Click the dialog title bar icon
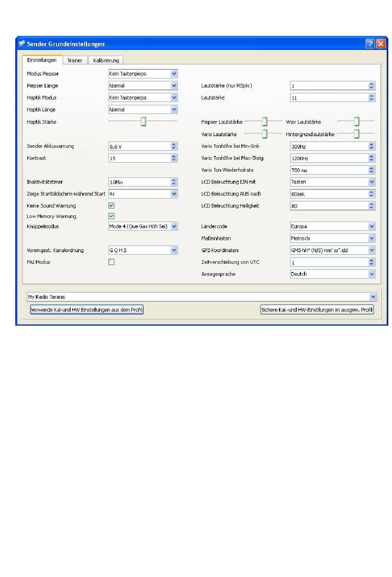This screenshot has height=577, width=392. 22,44
